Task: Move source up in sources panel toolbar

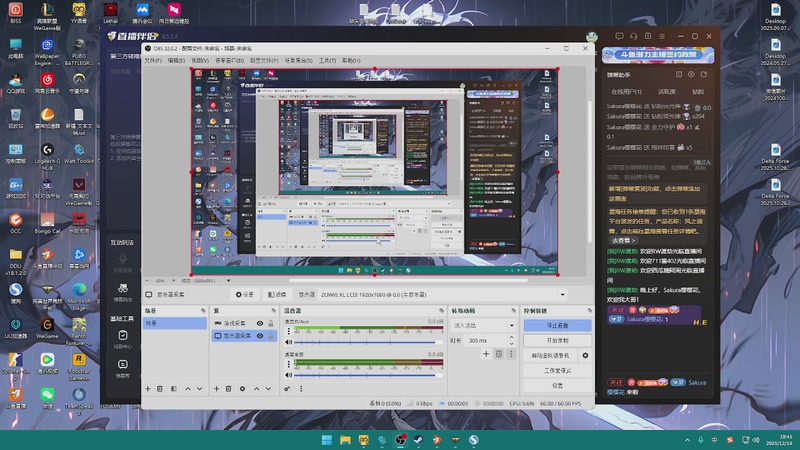Action: [256, 389]
